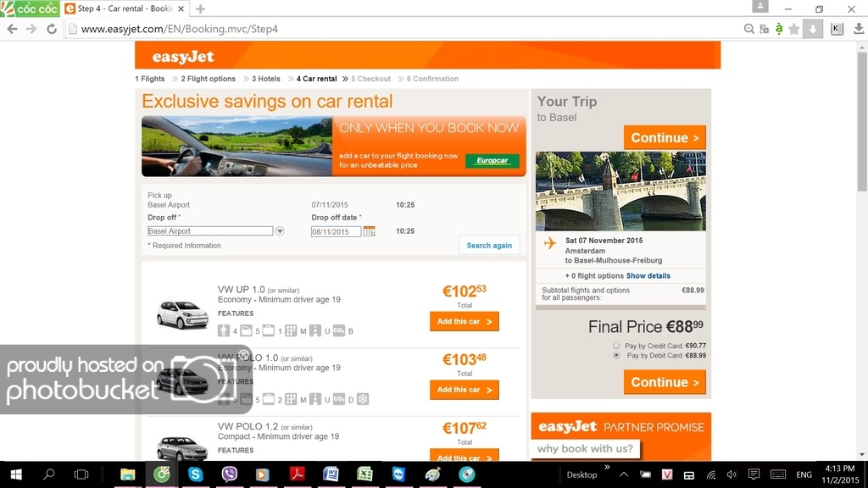Screen dimensions: 868x488
Task: Open Show details link for flight options
Action: (648, 275)
